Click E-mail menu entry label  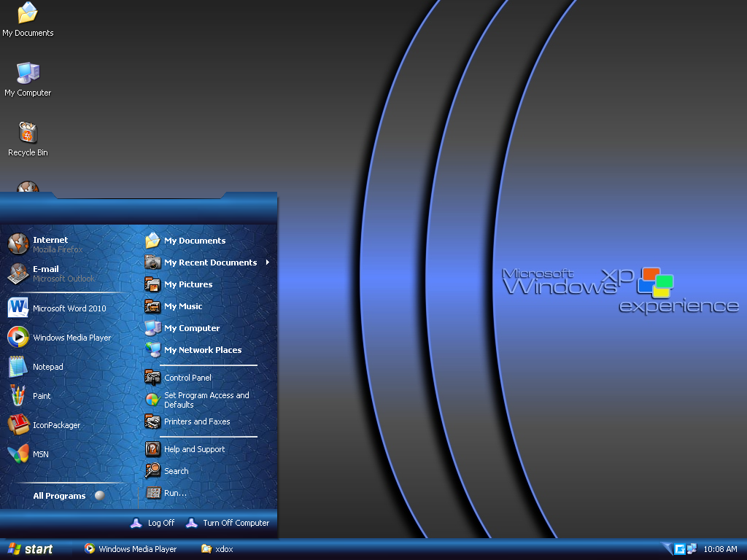tap(46, 269)
